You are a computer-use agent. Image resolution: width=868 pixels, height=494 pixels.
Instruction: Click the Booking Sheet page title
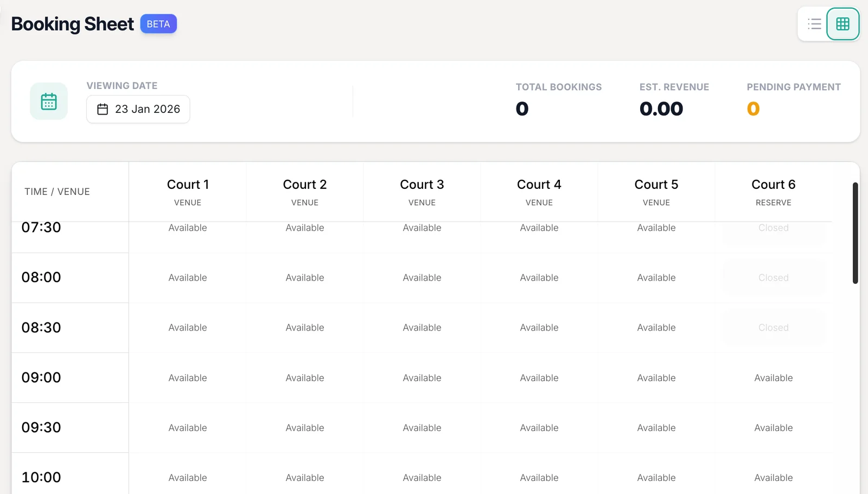point(72,24)
